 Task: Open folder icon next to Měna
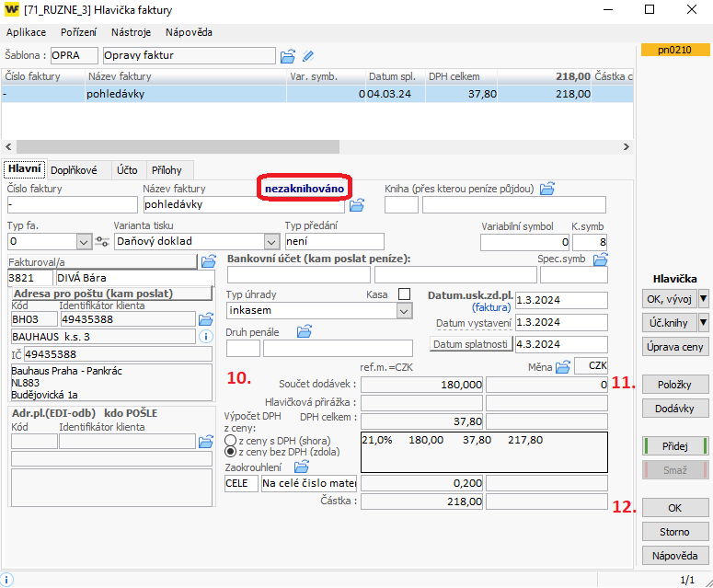coord(564,367)
